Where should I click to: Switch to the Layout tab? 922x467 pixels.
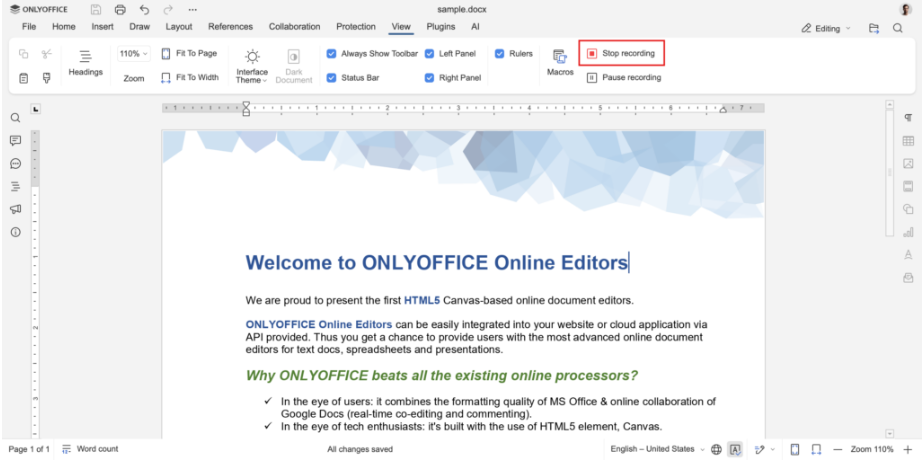[x=179, y=26]
